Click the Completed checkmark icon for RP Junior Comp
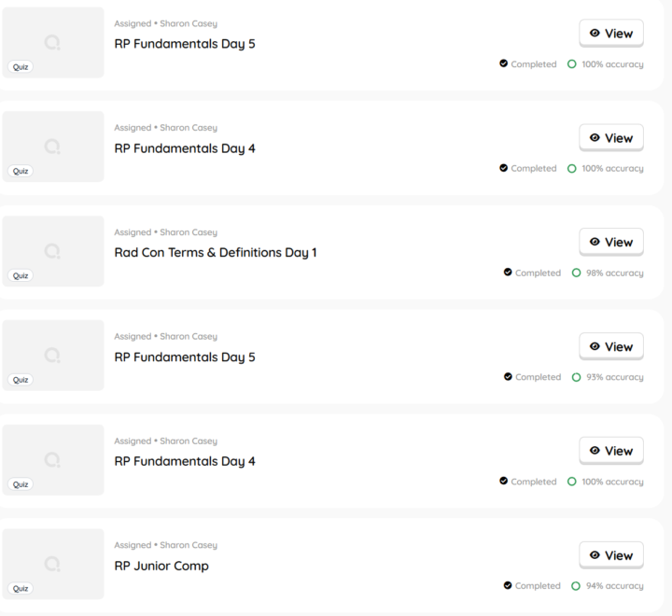Viewport: 672px width, 616px height. (x=508, y=585)
